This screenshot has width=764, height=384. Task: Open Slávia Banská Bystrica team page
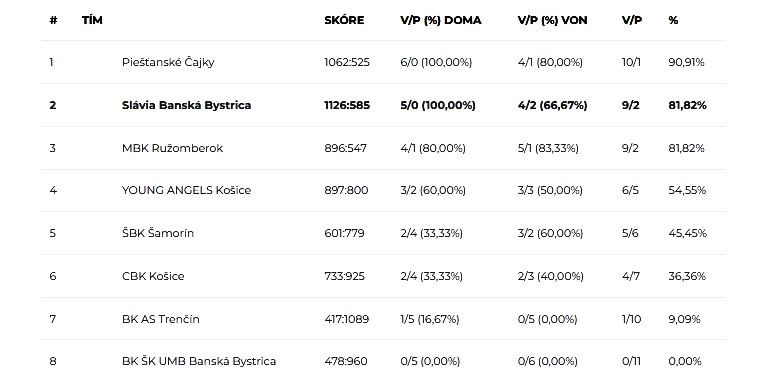(187, 105)
